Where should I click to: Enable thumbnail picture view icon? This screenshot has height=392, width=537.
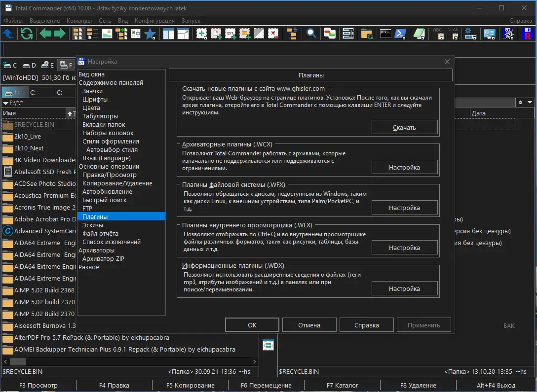[107, 34]
